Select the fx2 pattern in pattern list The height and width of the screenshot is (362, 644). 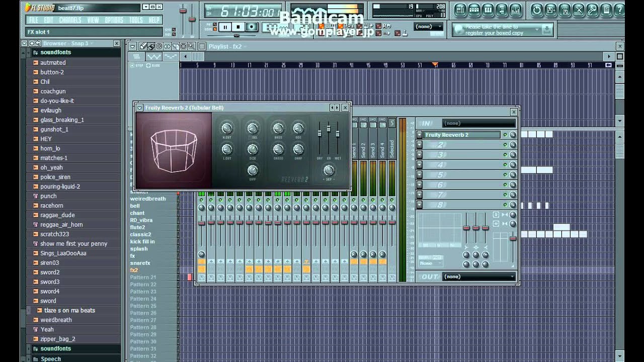click(134, 270)
